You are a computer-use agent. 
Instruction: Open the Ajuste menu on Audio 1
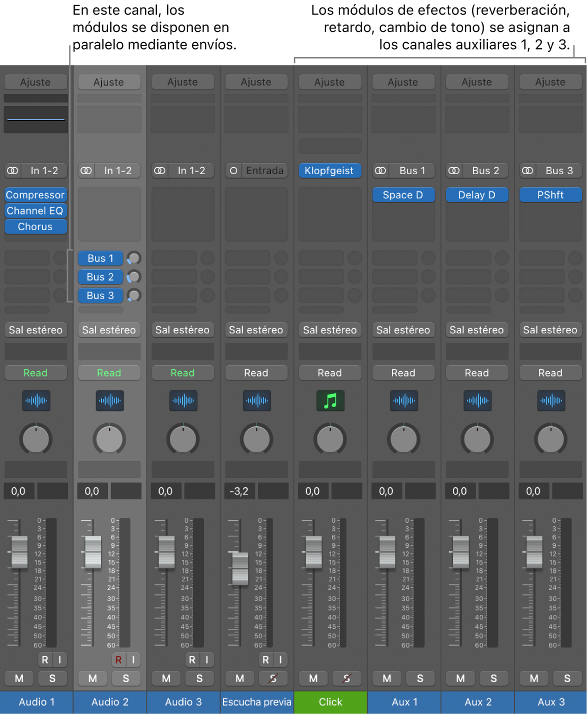[35, 82]
